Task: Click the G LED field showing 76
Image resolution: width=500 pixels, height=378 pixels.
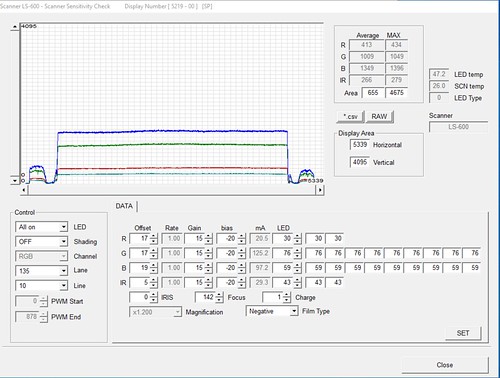Action: (283, 253)
